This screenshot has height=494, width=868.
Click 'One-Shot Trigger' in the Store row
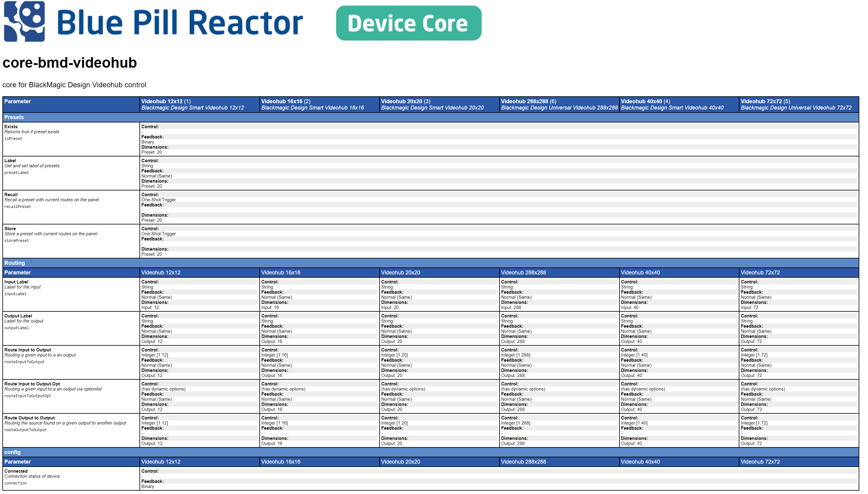[159, 234]
